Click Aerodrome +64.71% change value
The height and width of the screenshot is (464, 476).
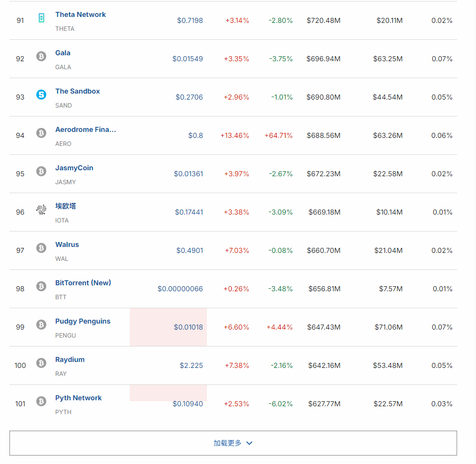click(279, 135)
